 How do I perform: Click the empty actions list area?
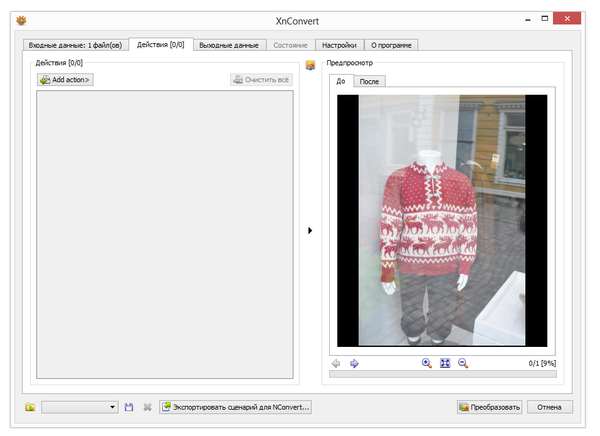[165, 235]
